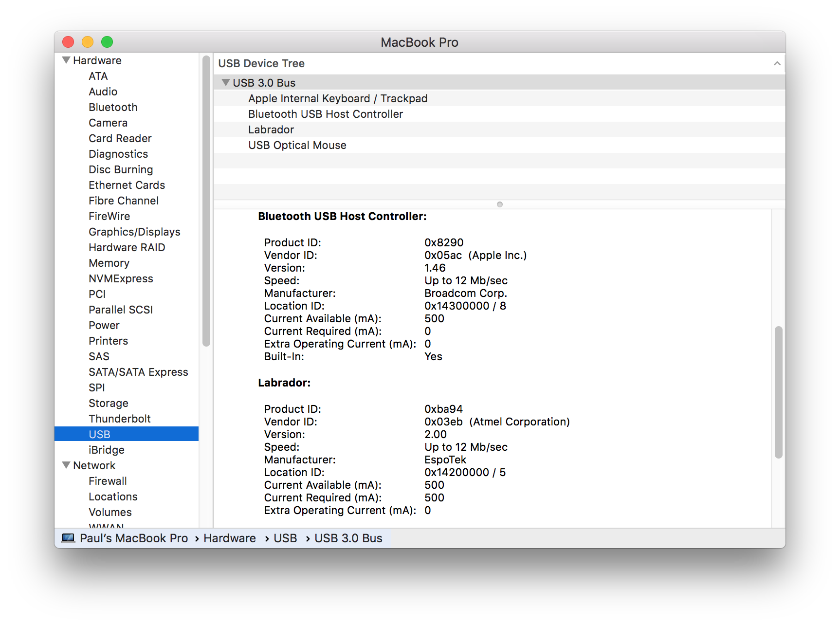Click the split pane divider handle dot
This screenshot has width=840, height=626.
[499, 204]
